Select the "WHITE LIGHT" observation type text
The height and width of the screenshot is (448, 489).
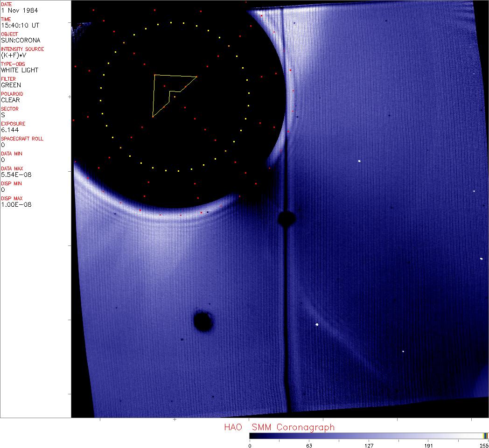click(x=20, y=70)
